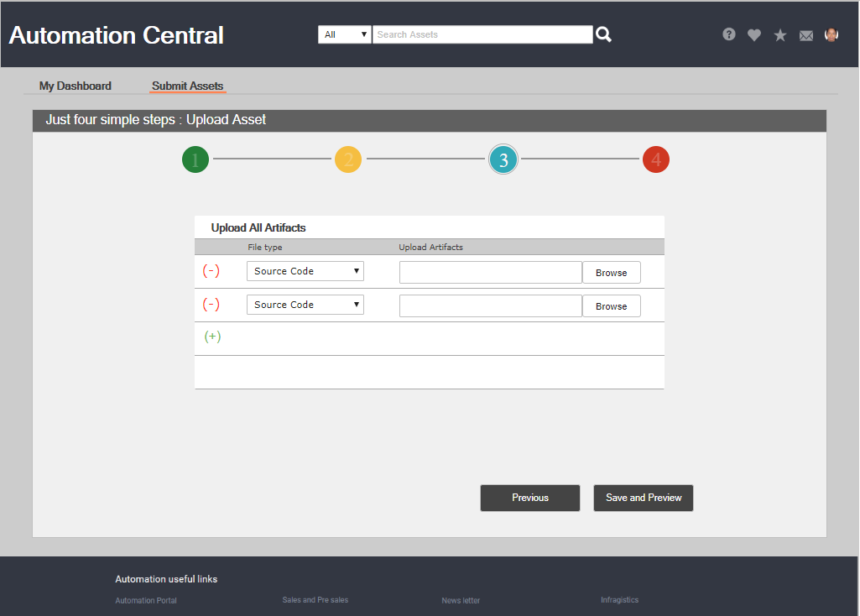This screenshot has height=616, width=860.
Task: Click the Previous button
Action: [530, 498]
